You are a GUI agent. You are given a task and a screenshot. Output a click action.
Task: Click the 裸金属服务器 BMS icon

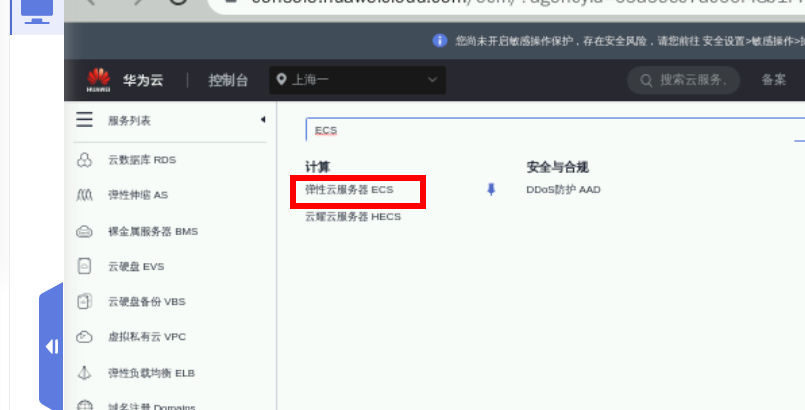pyautogui.click(x=84, y=232)
